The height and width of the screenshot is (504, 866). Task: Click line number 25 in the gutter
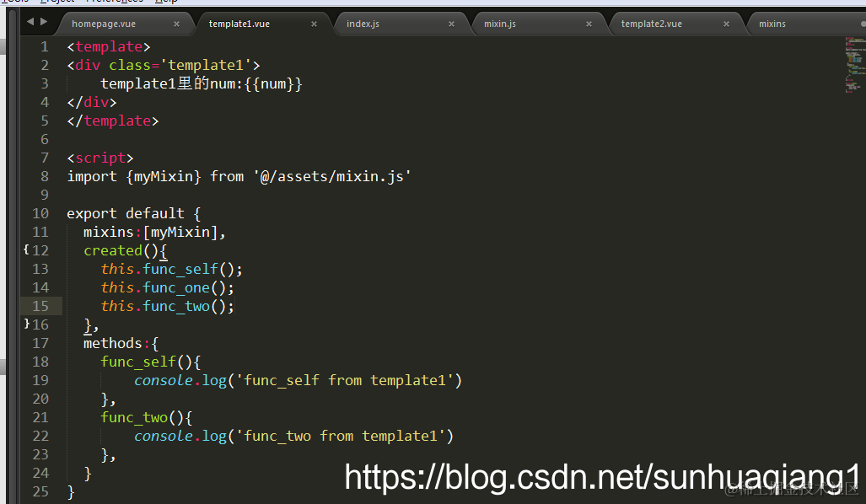click(x=40, y=492)
